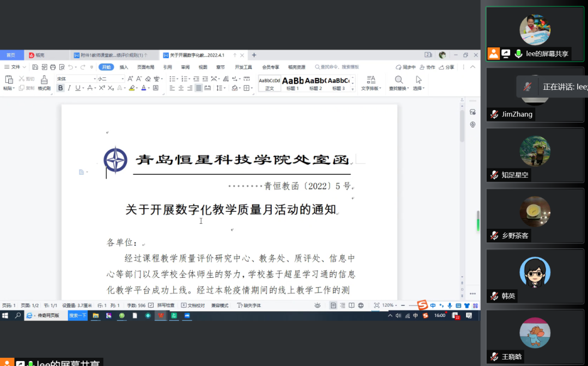Click the Undo arrow icon

point(71,67)
